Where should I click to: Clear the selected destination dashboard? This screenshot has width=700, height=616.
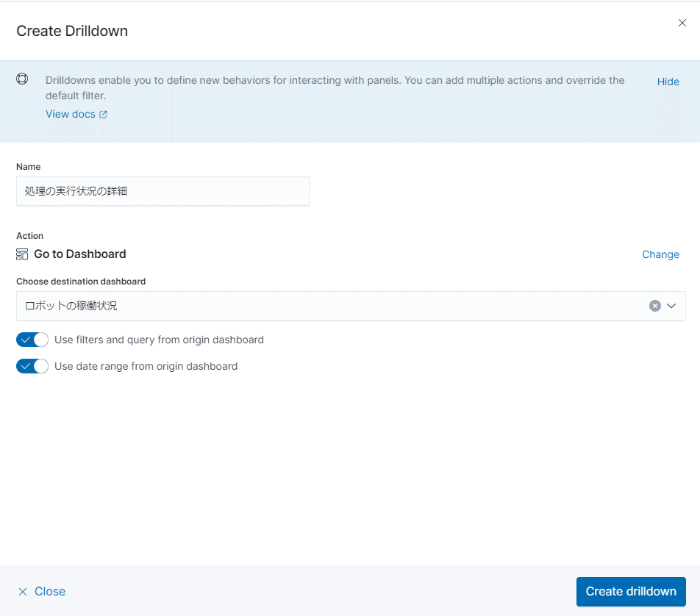(x=654, y=306)
